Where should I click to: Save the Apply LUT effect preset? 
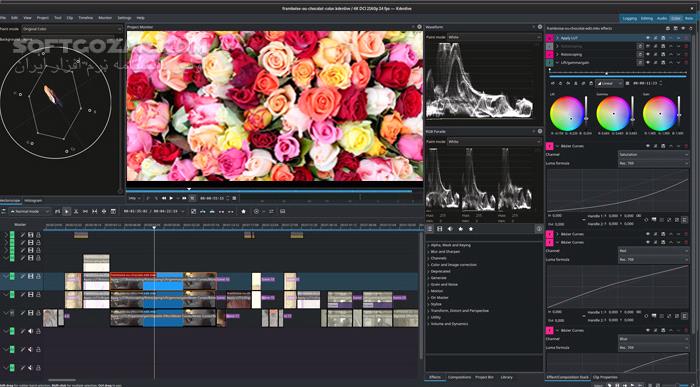point(663,38)
